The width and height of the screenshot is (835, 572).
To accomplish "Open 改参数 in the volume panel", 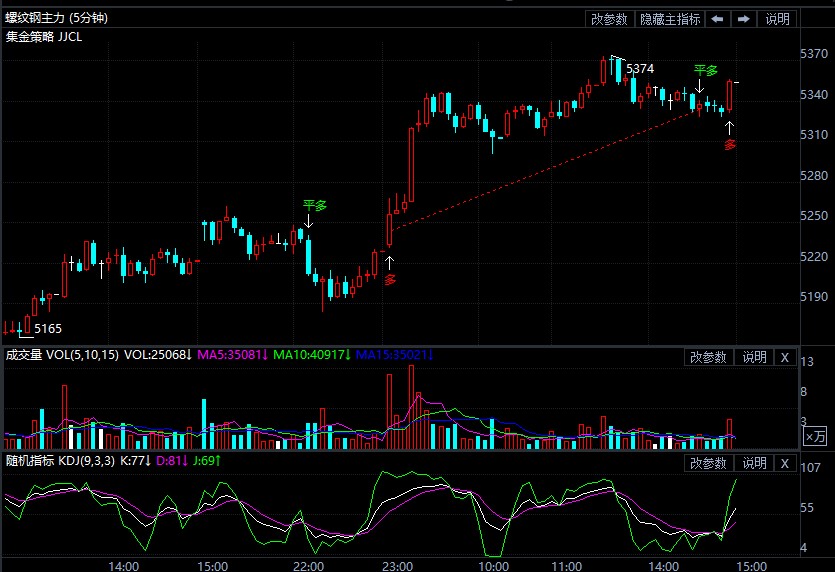I will tap(708, 357).
